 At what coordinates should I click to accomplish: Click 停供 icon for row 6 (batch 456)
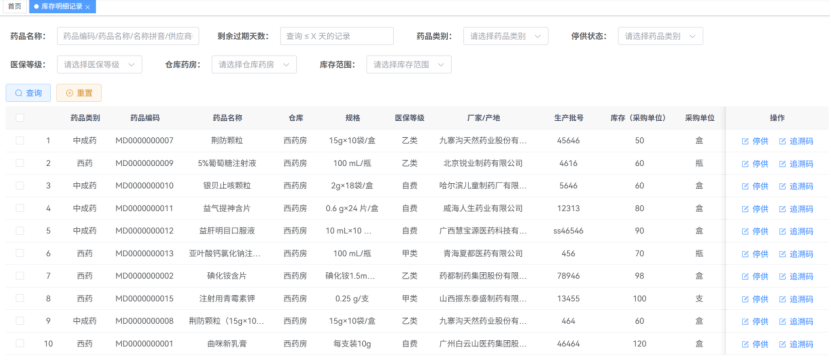coord(745,254)
